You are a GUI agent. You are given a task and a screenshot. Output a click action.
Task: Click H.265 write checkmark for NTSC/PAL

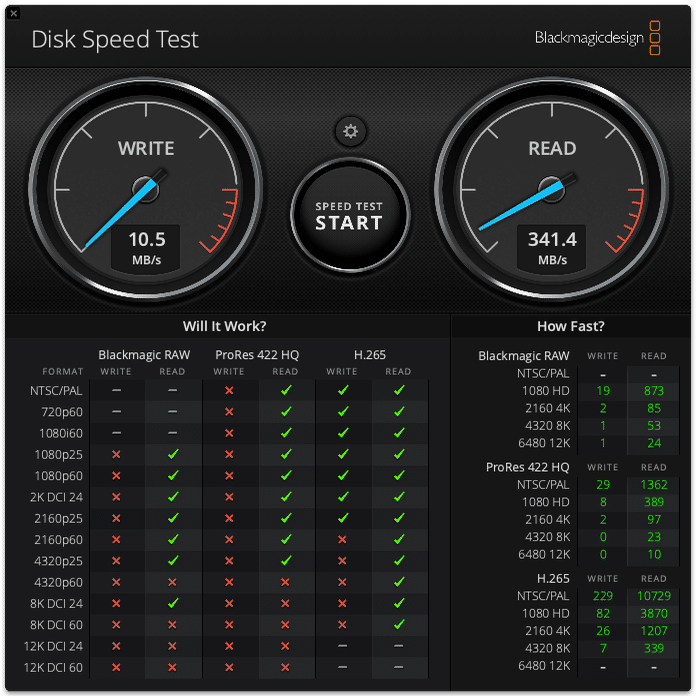point(343,390)
